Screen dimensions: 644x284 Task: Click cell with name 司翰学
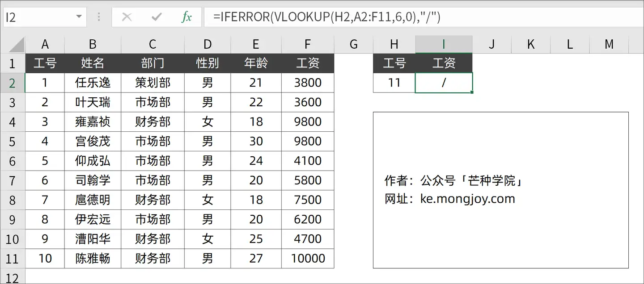(93, 180)
